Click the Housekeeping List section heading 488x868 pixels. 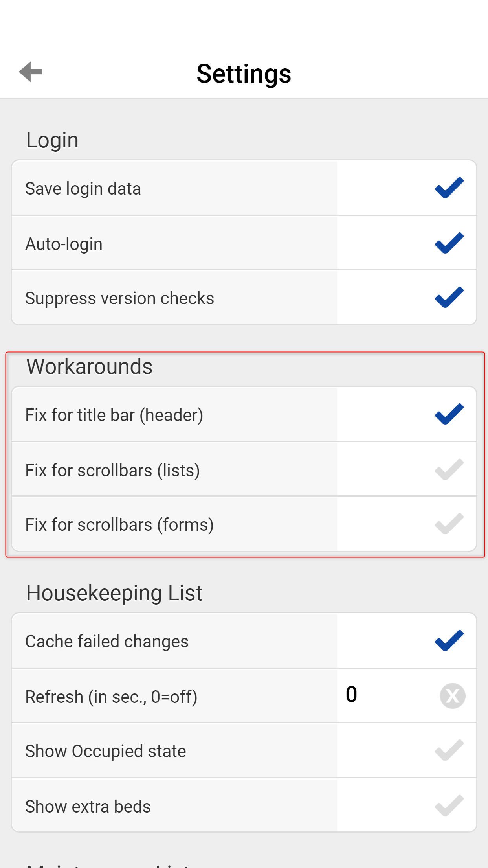tap(114, 593)
